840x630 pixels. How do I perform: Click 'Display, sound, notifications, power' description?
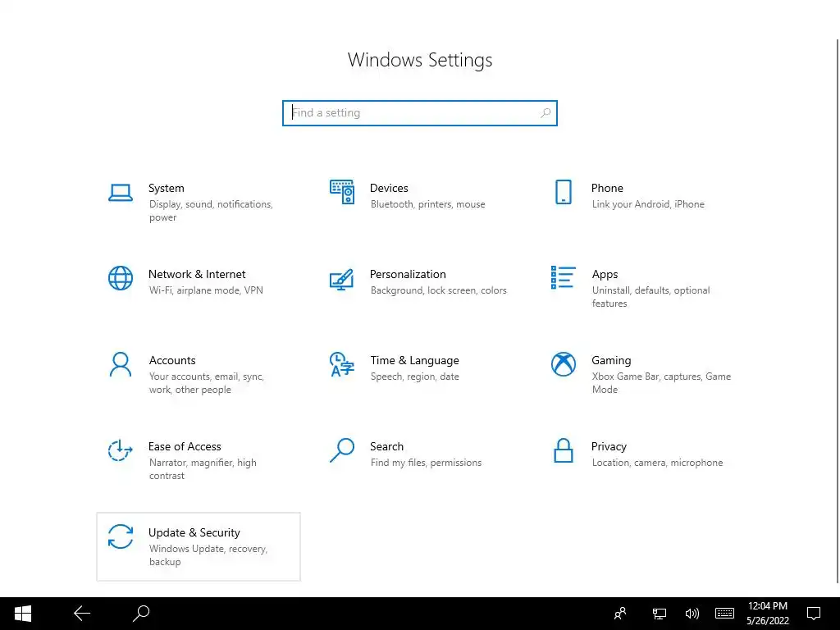coord(211,211)
